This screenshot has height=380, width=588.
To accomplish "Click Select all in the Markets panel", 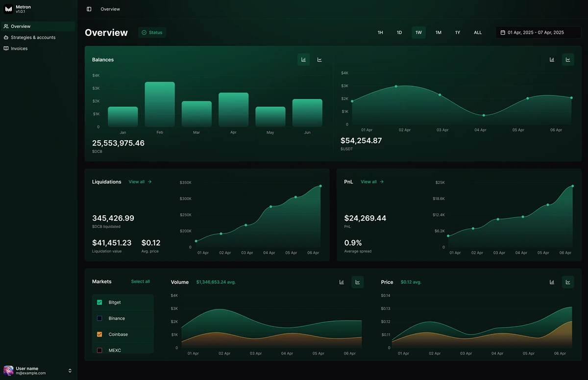I will tap(140, 281).
